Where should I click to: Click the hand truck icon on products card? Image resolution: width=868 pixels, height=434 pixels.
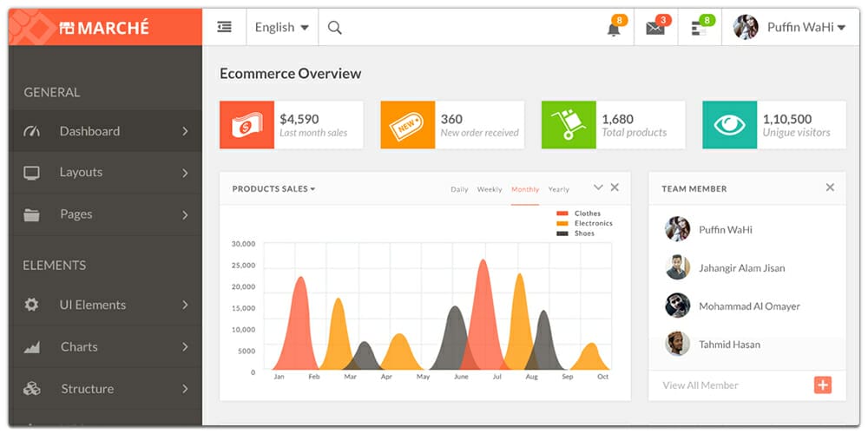click(569, 124)
